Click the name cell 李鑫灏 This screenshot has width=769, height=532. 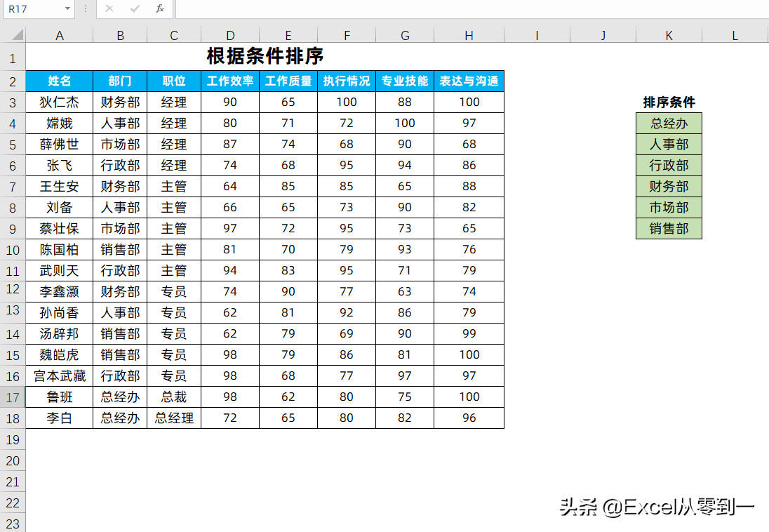(x=60, y=292)
